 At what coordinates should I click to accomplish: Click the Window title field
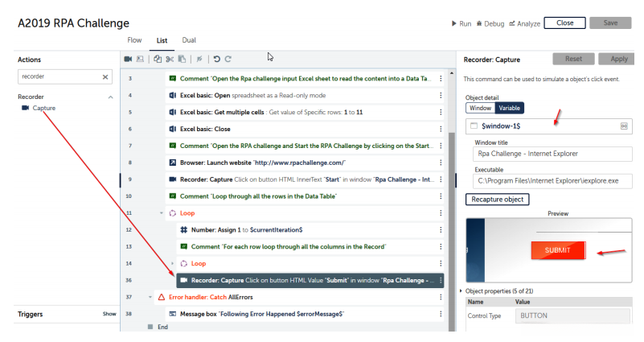click(552, 154)
